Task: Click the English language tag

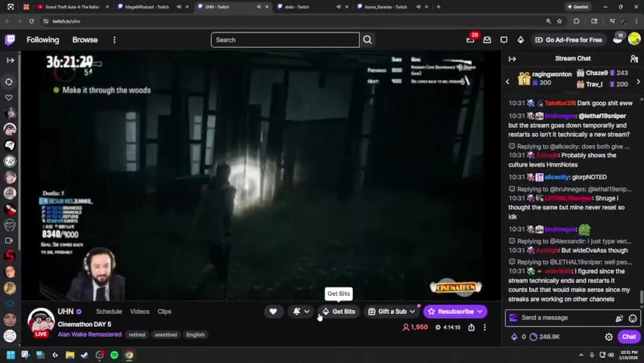Action: point(196,335)
